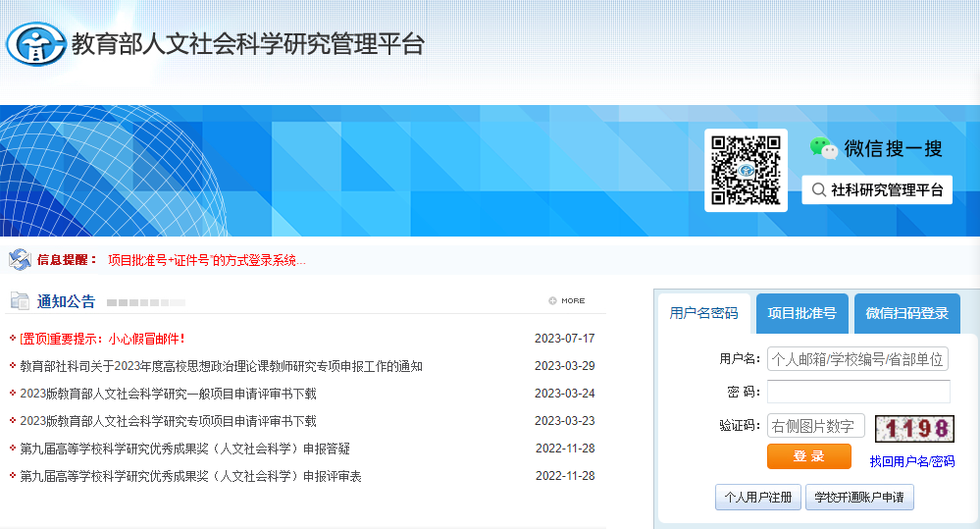Image resolution: width=980 pixels, height=529 pixels.
Task: Click the 个人用户注册 button
Action: [757, 498]
